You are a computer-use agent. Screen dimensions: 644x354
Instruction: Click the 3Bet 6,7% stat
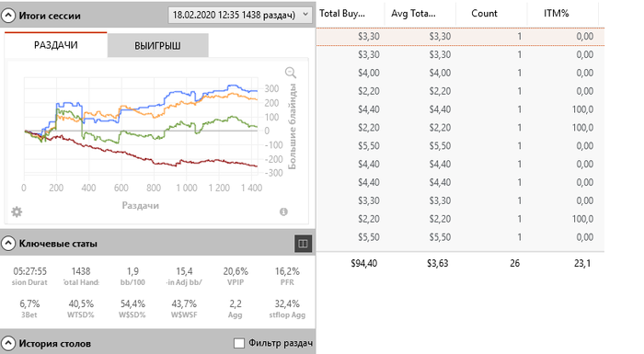(29, 309)
